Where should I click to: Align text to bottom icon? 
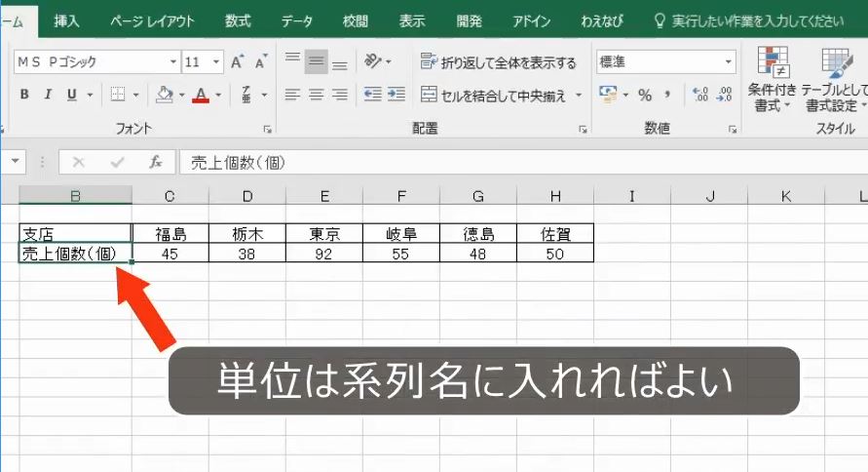[x=339, y=64]
